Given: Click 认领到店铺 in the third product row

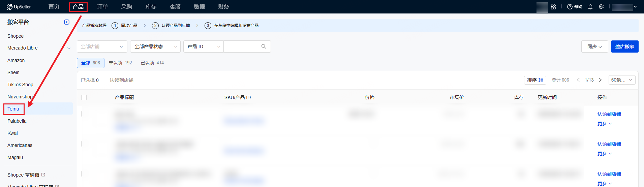Looking at the screenshot, I should 609,174.
